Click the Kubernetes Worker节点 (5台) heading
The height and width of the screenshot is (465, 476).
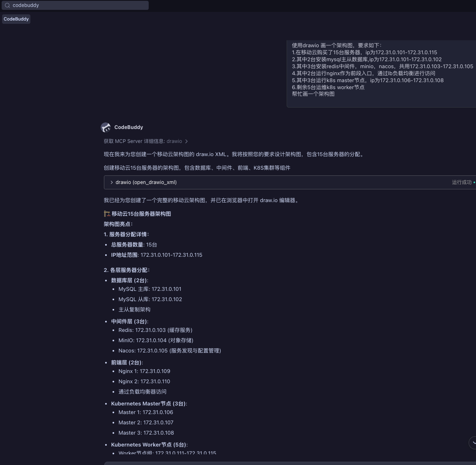pos(149,445)
